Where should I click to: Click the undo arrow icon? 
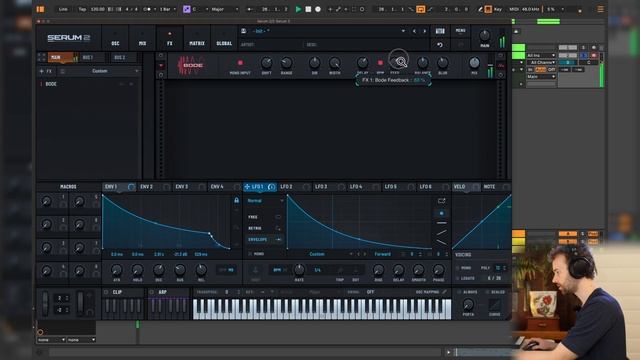[x=440, y=44]
